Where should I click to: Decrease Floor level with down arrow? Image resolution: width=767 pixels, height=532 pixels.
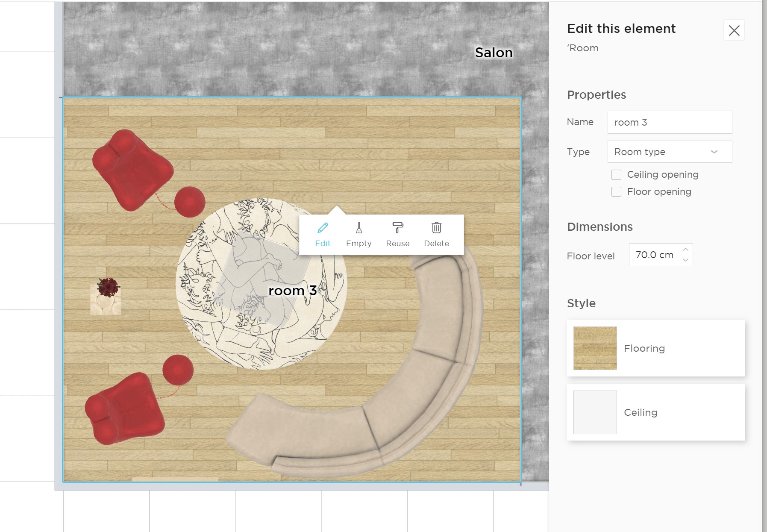click(685, 260)
